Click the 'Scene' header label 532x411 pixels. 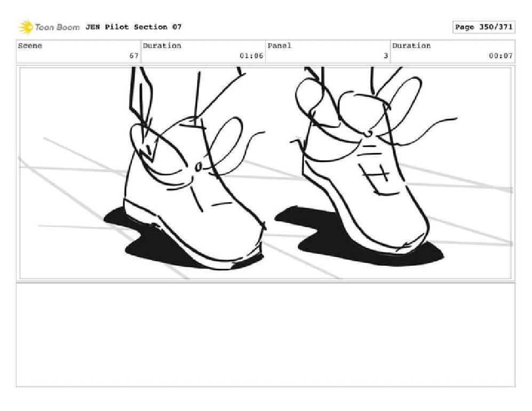pyautogui.click(x=30, y=45)
